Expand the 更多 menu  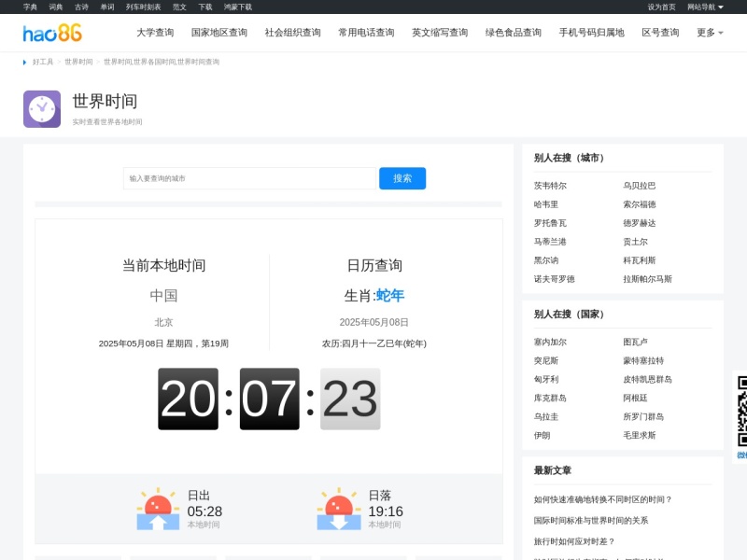coord(710,33)
